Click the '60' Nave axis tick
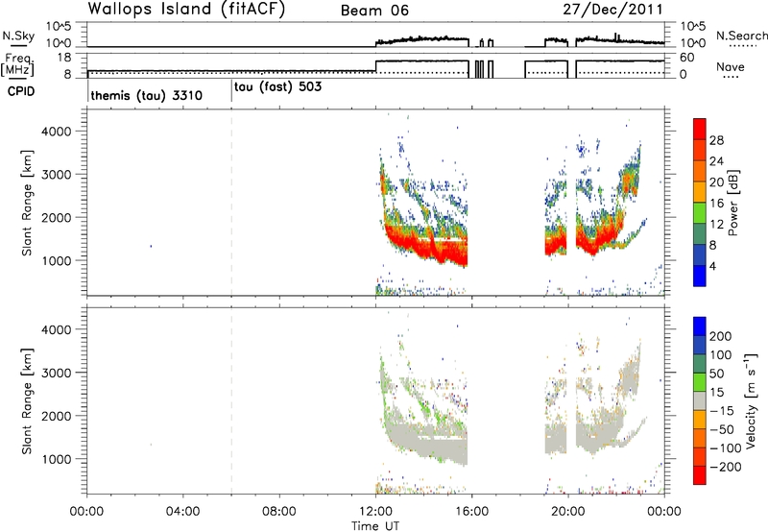This screenshot has width=768, height=532. [687, 58]
